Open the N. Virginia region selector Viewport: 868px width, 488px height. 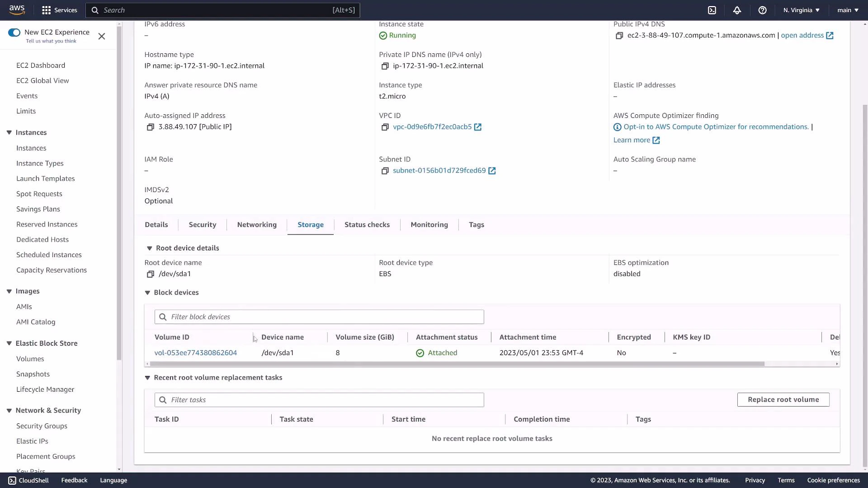point(801,10)
